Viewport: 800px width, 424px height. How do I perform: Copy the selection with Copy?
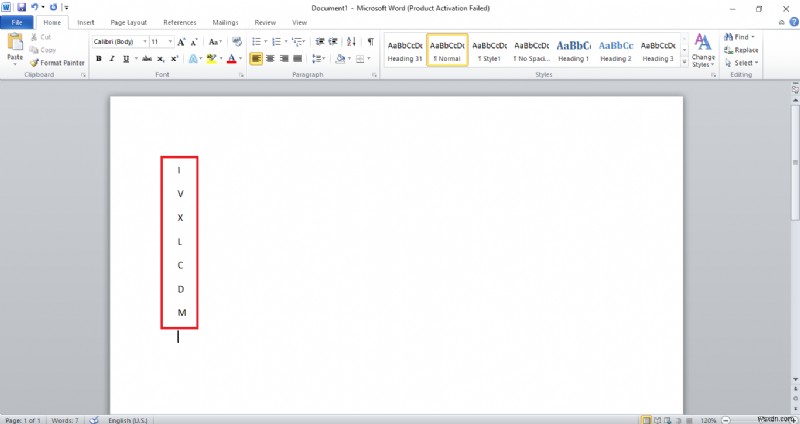pyautogui.click(x=43, y=50)
